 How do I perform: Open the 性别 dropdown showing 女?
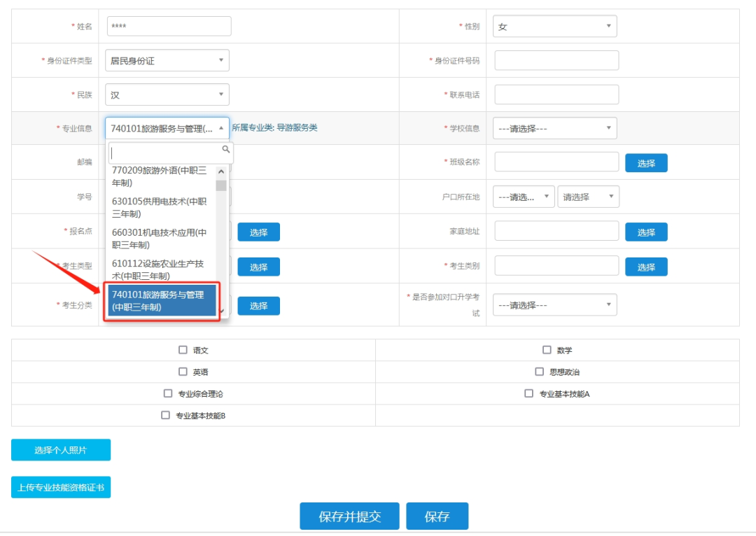[x=555, y=27]
